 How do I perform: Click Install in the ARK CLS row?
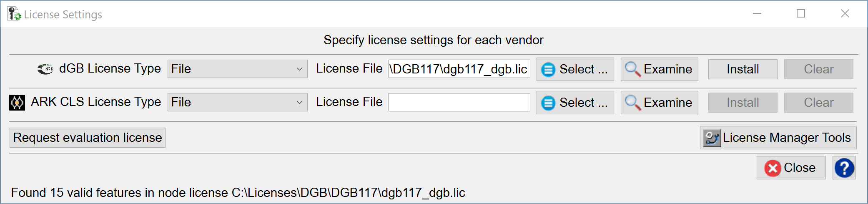(743, 103)
